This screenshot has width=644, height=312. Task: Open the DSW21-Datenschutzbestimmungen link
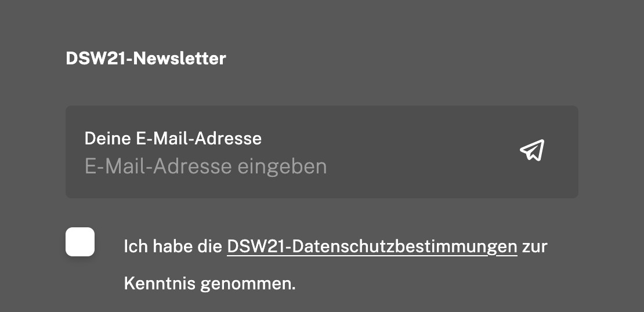tap(371, 246)
